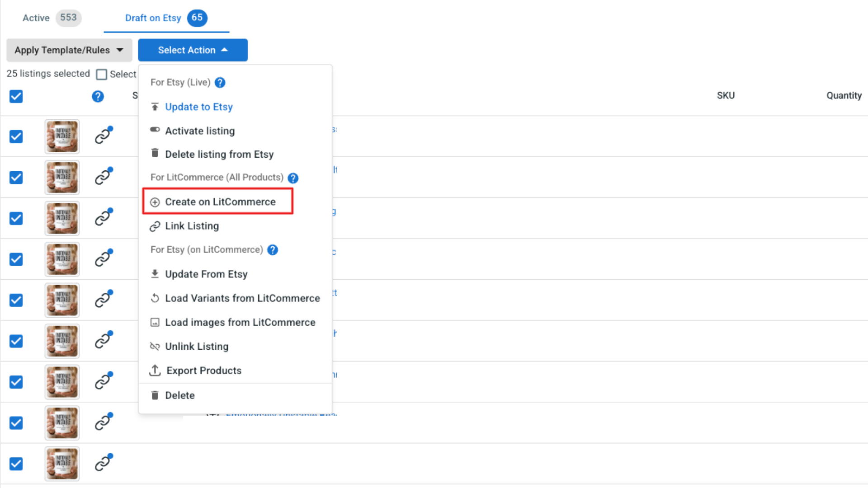This screenshot has height=488, width=868.
Task: Choose Delete at the menu bottom
Action: tap(179, 395)
